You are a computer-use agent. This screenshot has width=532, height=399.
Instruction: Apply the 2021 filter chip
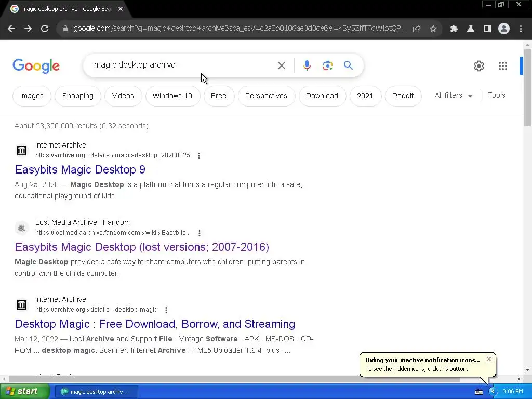pos(365,96)
